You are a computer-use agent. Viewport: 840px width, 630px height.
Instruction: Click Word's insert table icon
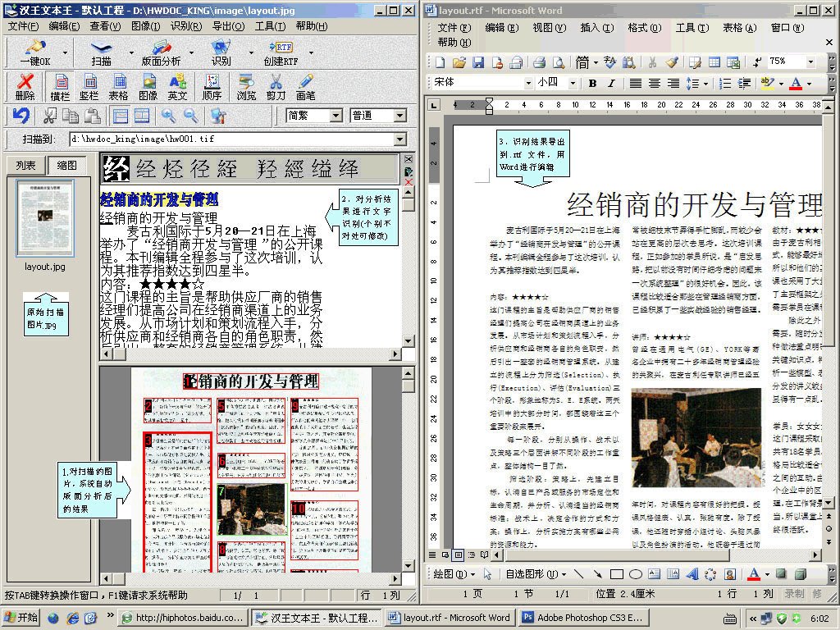click(715, 62)
